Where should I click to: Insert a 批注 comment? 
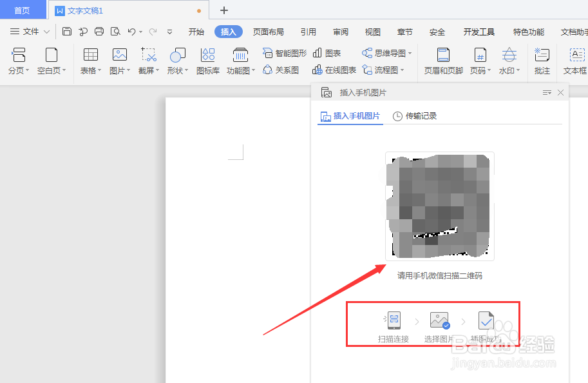542,61
